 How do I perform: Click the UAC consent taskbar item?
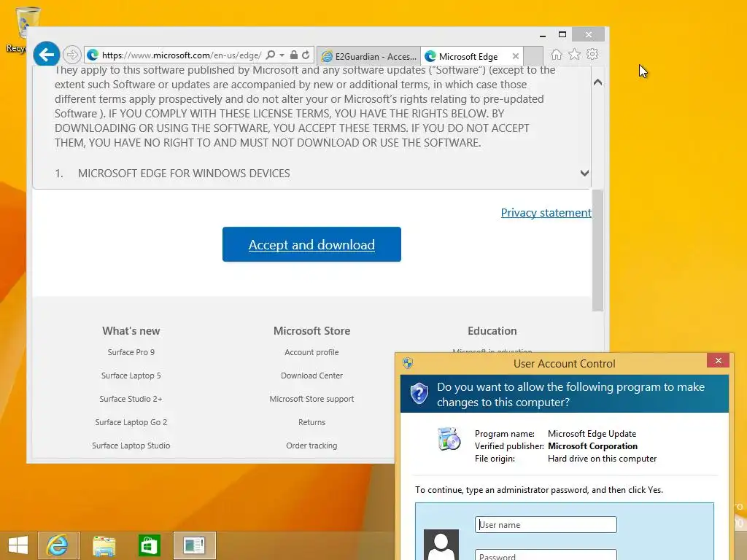click(194, 545)
